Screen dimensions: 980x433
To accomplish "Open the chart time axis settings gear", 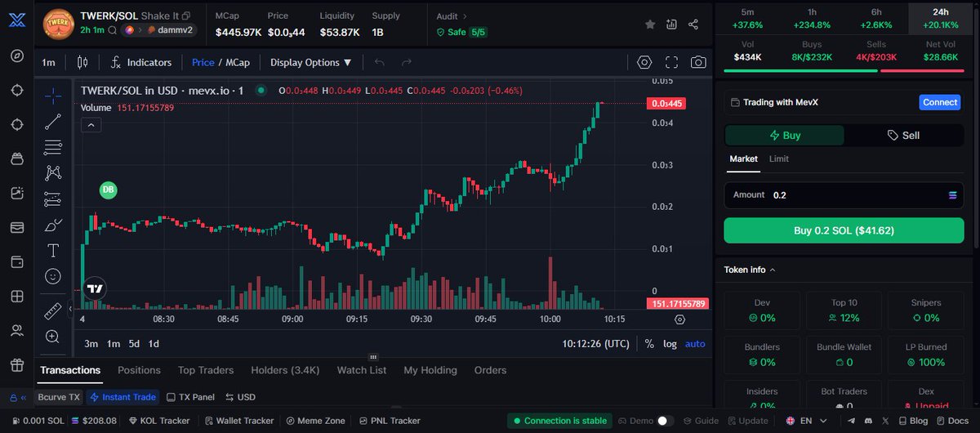I will pyautogui.click(x=679, y=319).
